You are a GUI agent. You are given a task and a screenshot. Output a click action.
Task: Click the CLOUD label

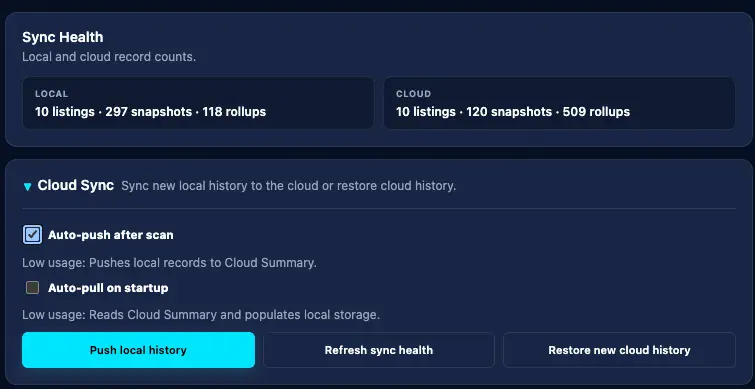pyautogui.click(x=414, y=94)
